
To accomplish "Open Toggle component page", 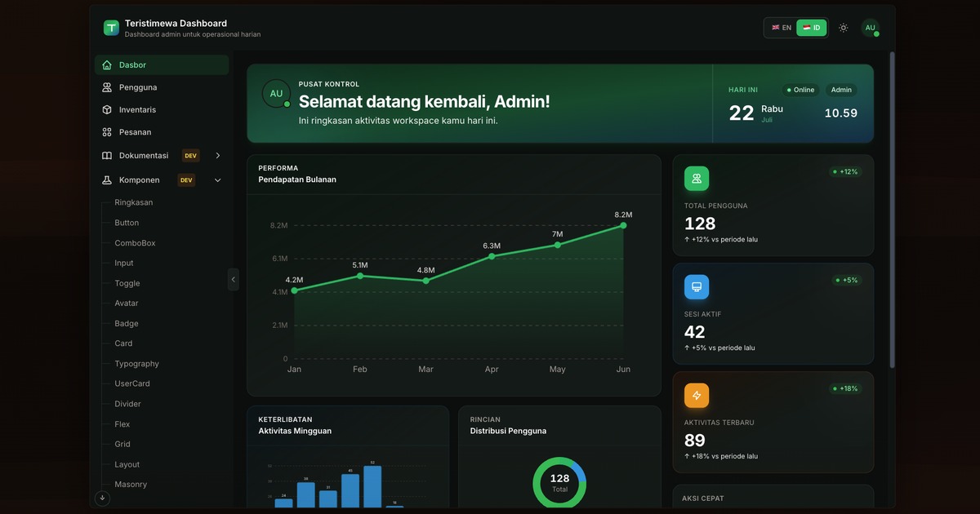I will pos(127,283).
